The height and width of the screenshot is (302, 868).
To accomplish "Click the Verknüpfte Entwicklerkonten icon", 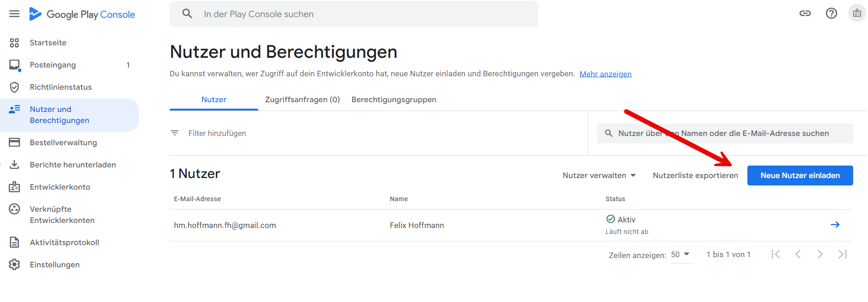I will click(14, 209).
